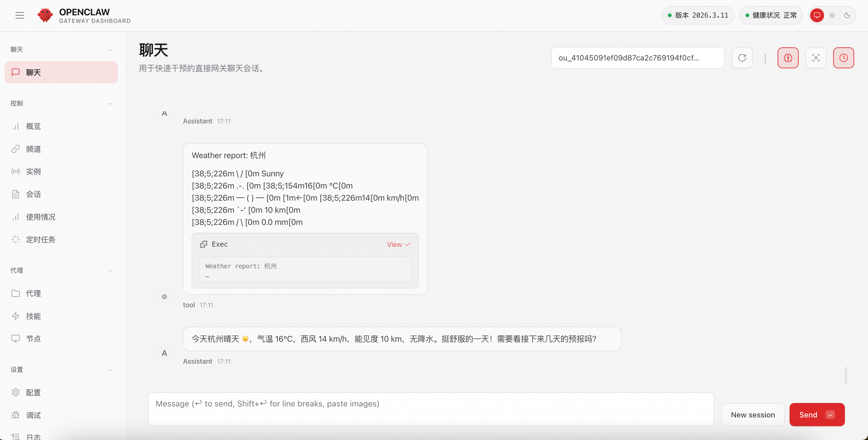
Task: Open the Exec output preview box
Action: [305, 270]
